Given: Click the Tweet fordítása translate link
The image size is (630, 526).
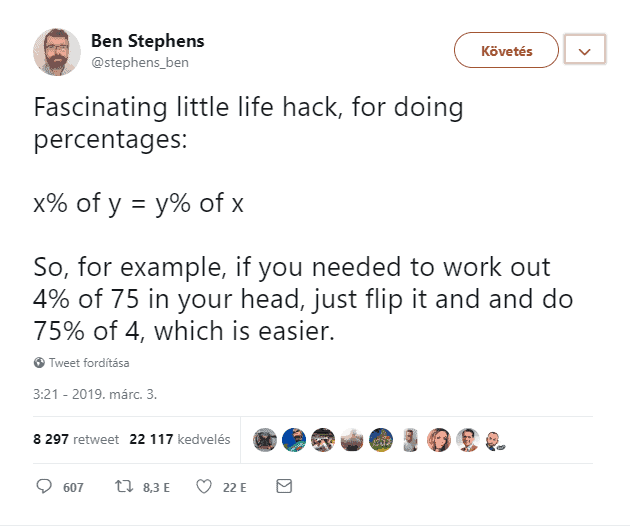Looking at the screenshot, I should point(89,363).
